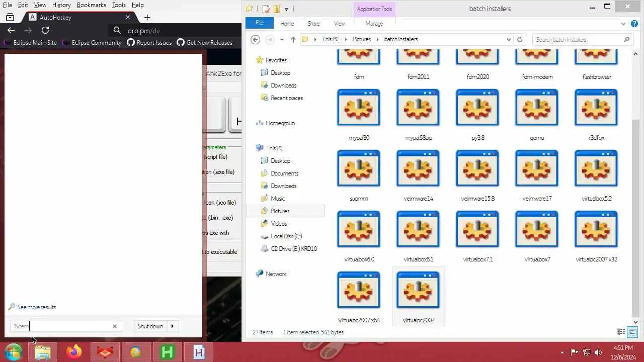The image size is (644, 362).
Task: Click the Windows Start button
Action: click(13, 352)
